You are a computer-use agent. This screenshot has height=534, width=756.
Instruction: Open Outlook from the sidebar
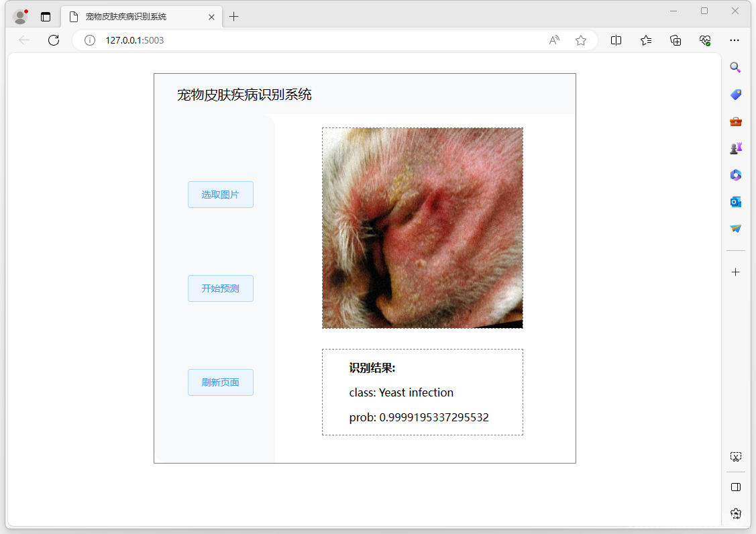pyautogui.click(x=735, y=201)
